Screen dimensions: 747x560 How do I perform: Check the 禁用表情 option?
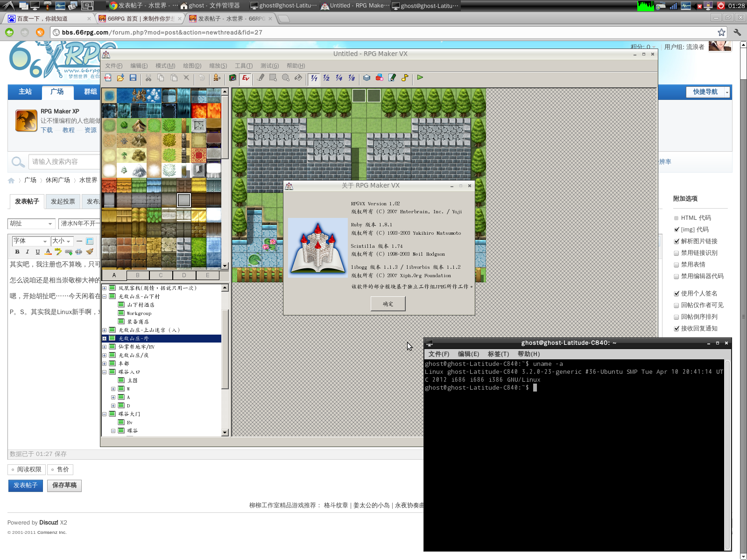(x=677, y=265)
